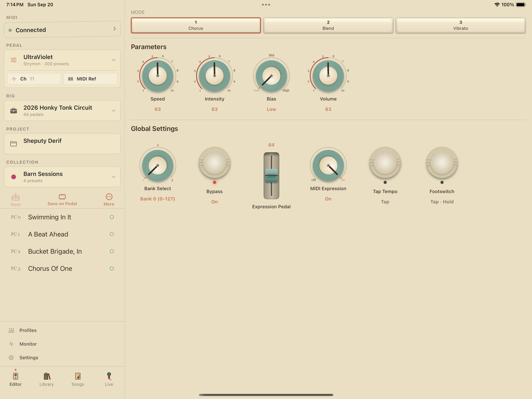
Task: Load preset Swimming In It
Action: click(62, 217)
